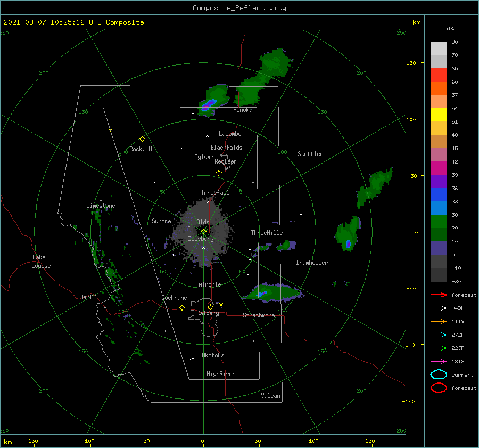Click the Drumheller city label
The image size is (479, 448).
click(312, 263)
